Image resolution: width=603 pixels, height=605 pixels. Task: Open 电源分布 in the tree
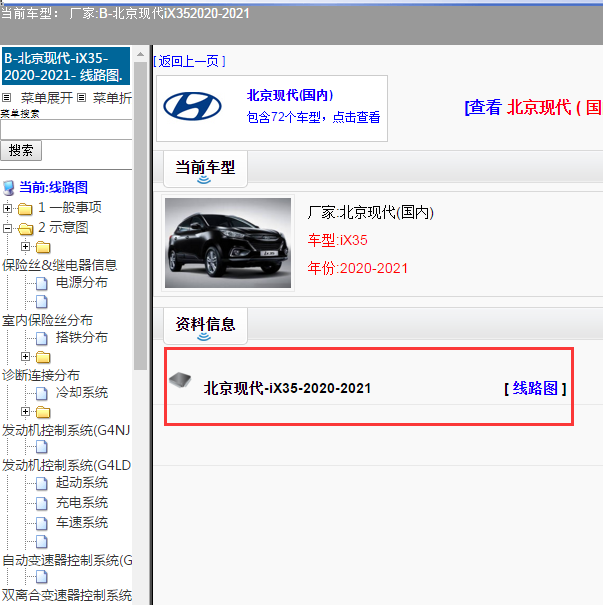(x=82, y=283)
